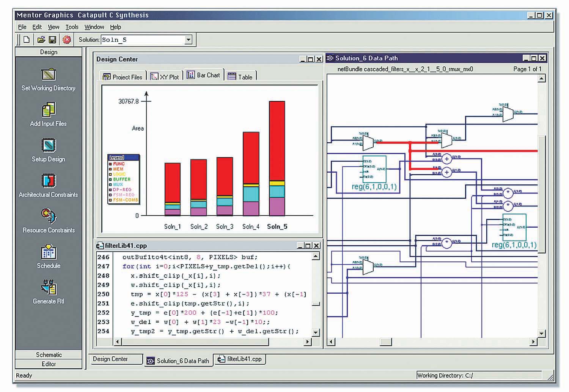Screen dimensions: 569x392
Task: Click the Soln_3 label under chart
Action: [225, 227]
